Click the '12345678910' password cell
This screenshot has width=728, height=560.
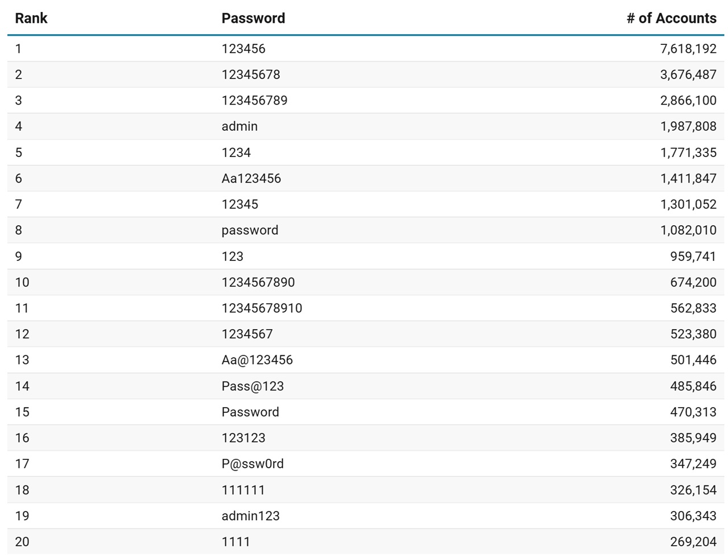[x=262, y=308]
